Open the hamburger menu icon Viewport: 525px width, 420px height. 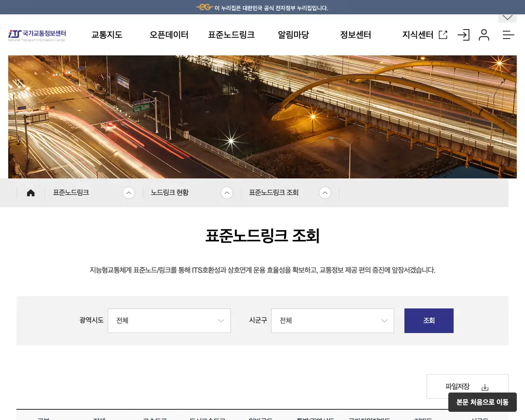click(508, 35)
